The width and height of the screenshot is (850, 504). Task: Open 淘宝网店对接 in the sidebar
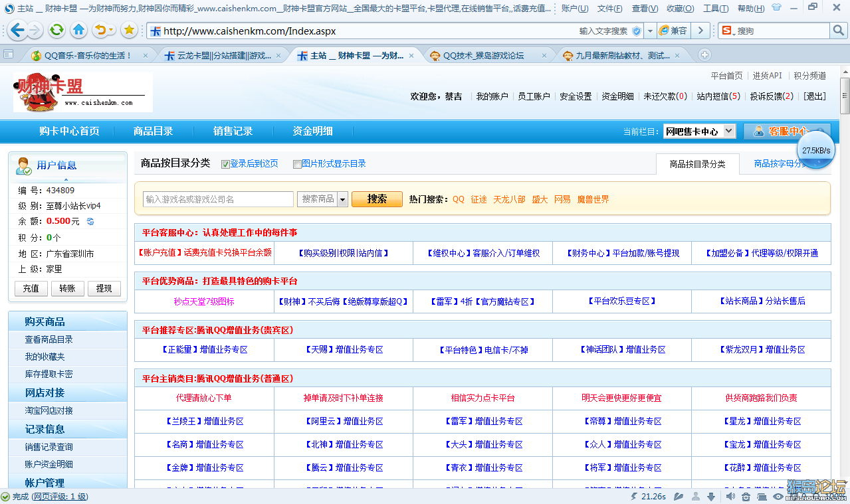(49, 411)
